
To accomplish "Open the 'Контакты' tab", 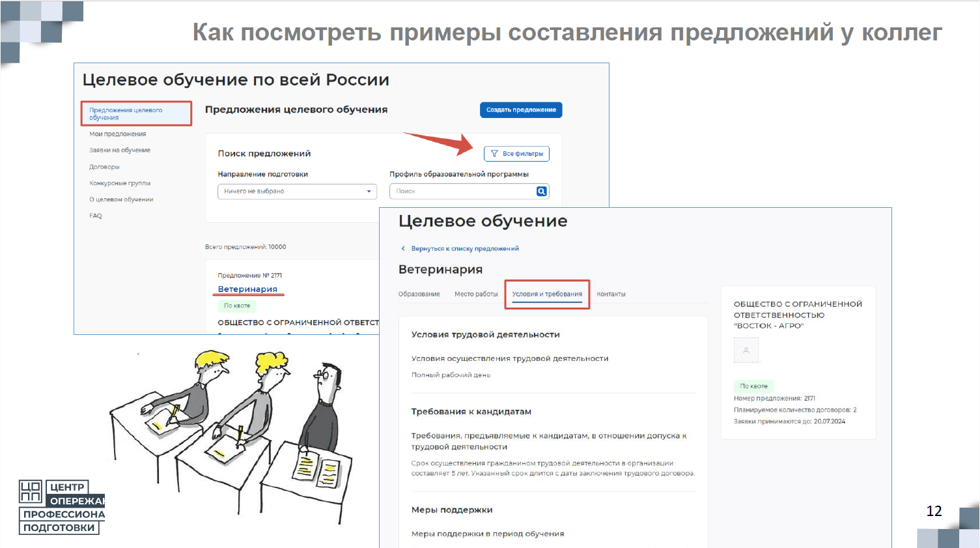I will (x=611, y=294).
